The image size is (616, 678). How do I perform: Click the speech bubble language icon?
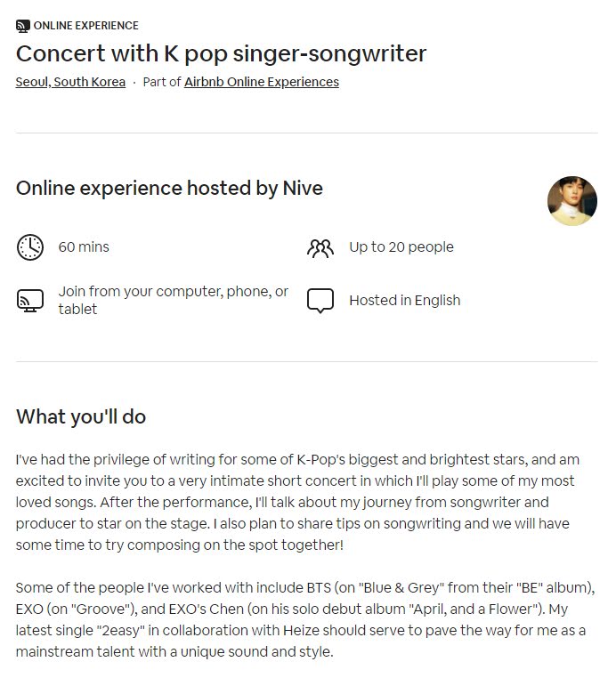[x=320, y=301]
